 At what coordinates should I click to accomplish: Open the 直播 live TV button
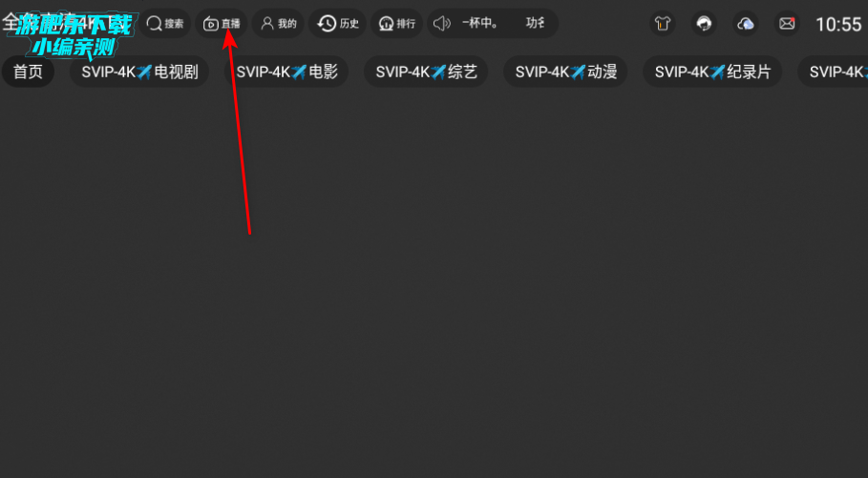pyautogui.click(x=222, y=24)
